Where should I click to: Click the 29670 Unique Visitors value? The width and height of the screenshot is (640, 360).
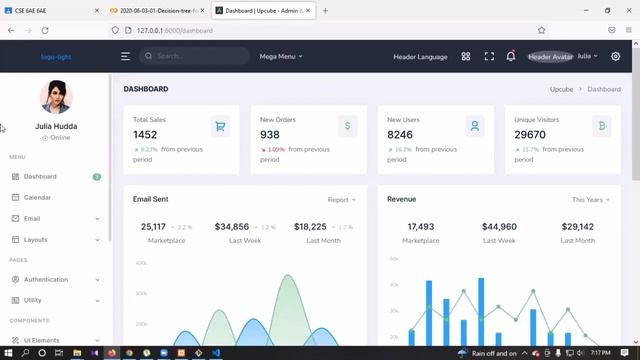[x=530, y=135]
